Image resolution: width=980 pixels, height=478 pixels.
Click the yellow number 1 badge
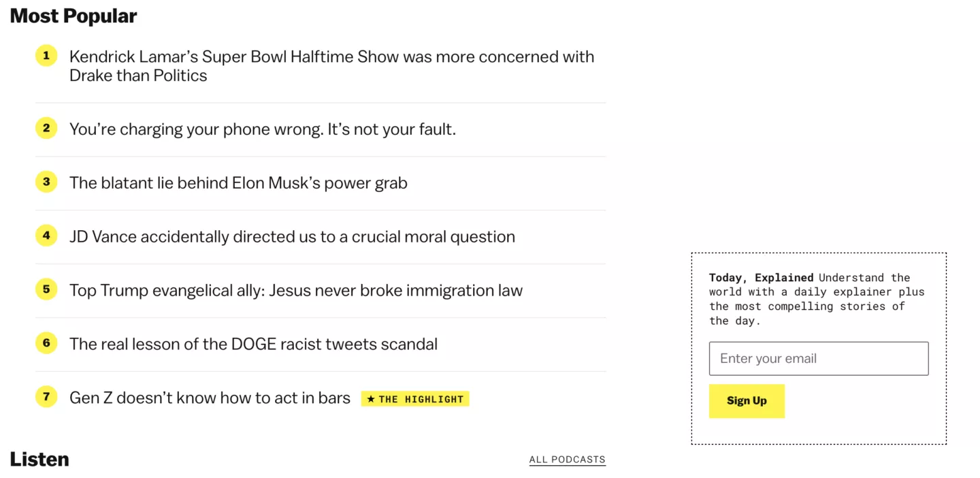(46, 55)
